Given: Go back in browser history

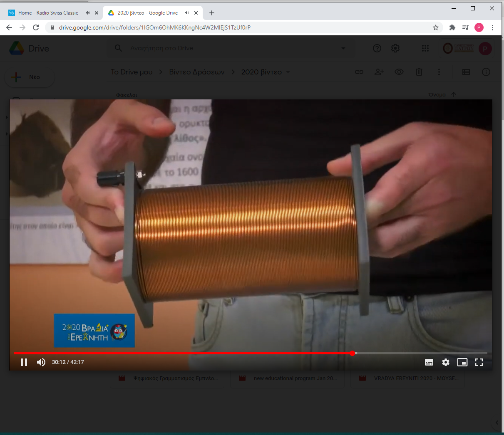Looking at the screenshot, I should tap(9, 27).
